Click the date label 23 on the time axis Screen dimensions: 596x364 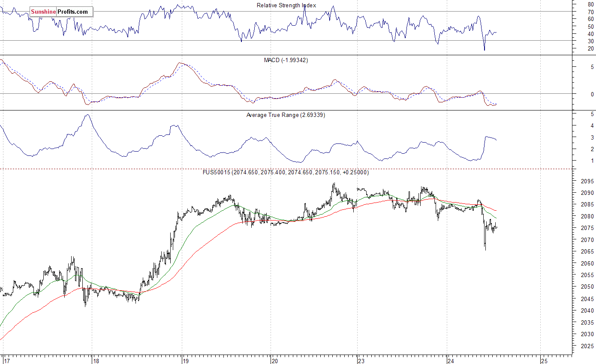click(x=361, y=361)
